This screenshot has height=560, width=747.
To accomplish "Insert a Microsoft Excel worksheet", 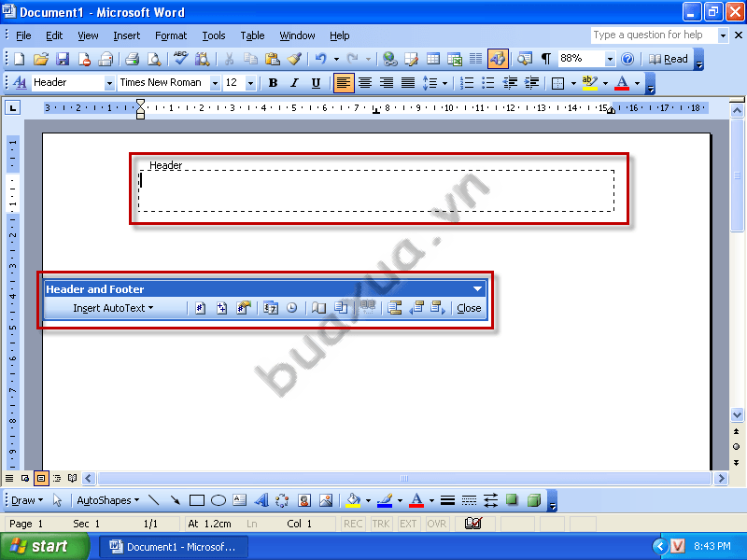I will point(455,59).
